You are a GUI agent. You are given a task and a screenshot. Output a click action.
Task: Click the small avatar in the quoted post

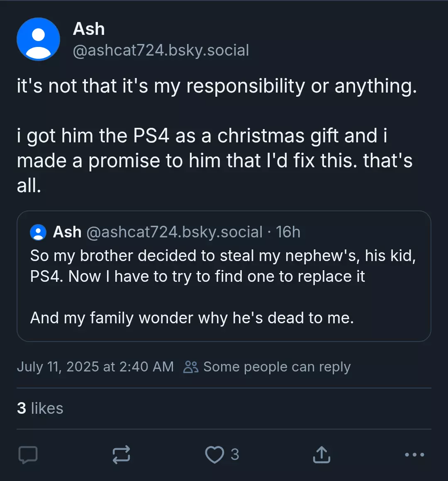tap(38, 232)
